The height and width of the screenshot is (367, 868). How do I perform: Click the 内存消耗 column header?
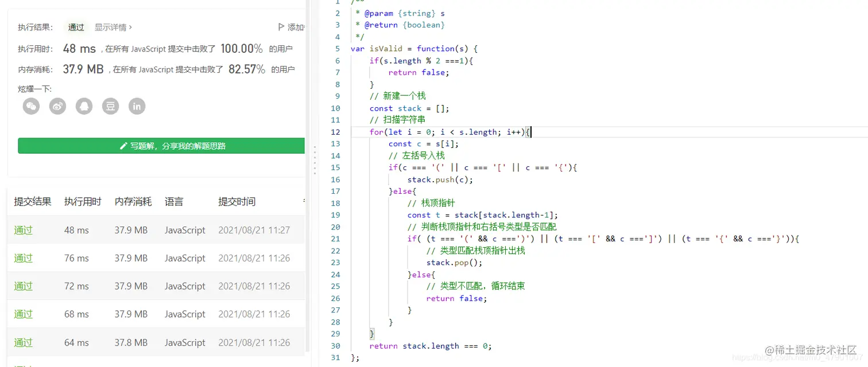point(133,202)
